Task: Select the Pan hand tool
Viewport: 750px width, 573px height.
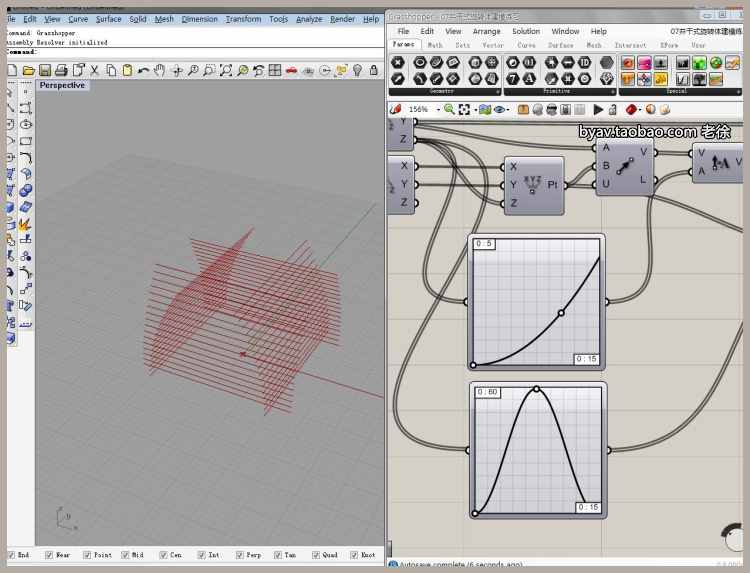Action: pos(160,71)
